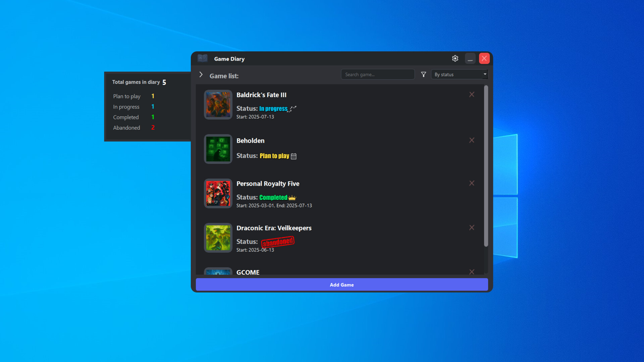Screen dimensions: 644x362
Task: Click the Beholden green cover art
Action: click(x=218, y=149)
